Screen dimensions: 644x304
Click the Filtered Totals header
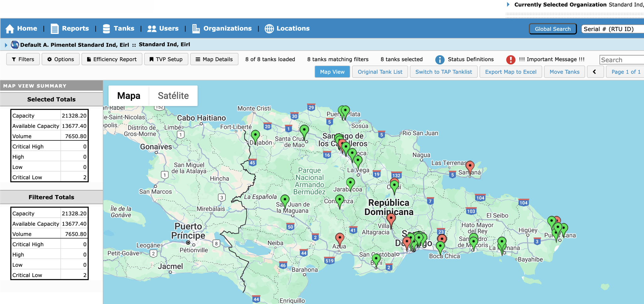coord(51,197)
